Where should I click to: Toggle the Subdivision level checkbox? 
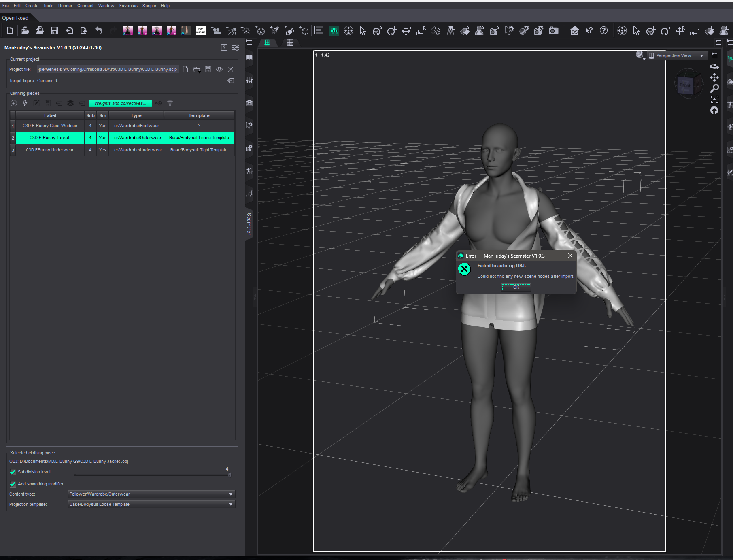(x=13, y=472)
